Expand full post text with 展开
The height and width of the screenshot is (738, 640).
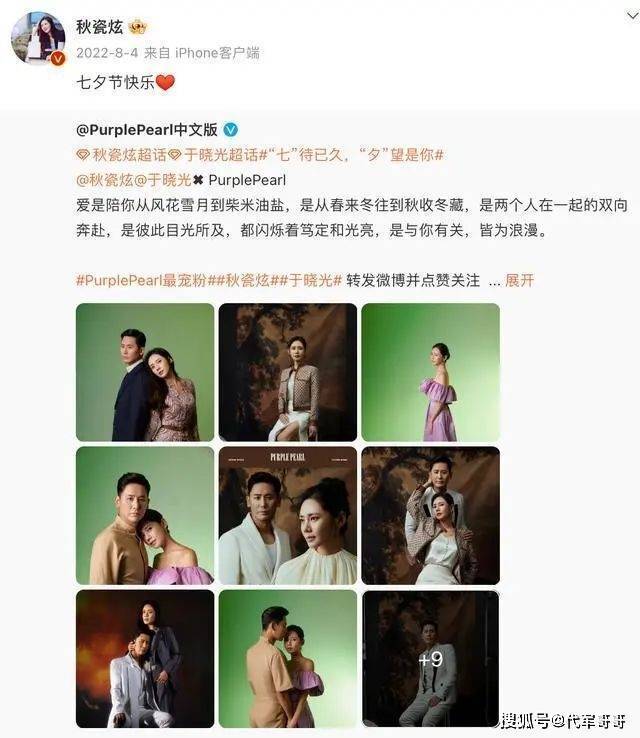tap(520, 281)
